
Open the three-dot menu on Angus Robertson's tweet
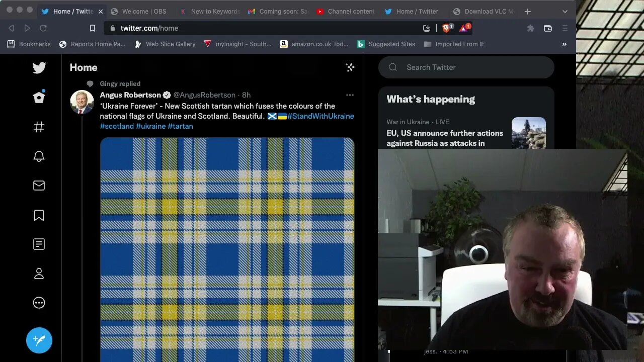pos(350,95)
